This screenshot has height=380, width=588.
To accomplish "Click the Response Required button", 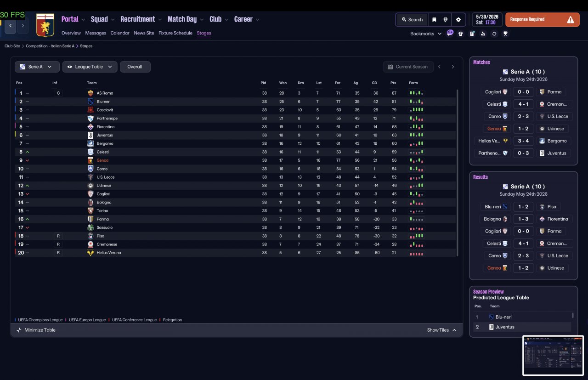I will point(543,20).
